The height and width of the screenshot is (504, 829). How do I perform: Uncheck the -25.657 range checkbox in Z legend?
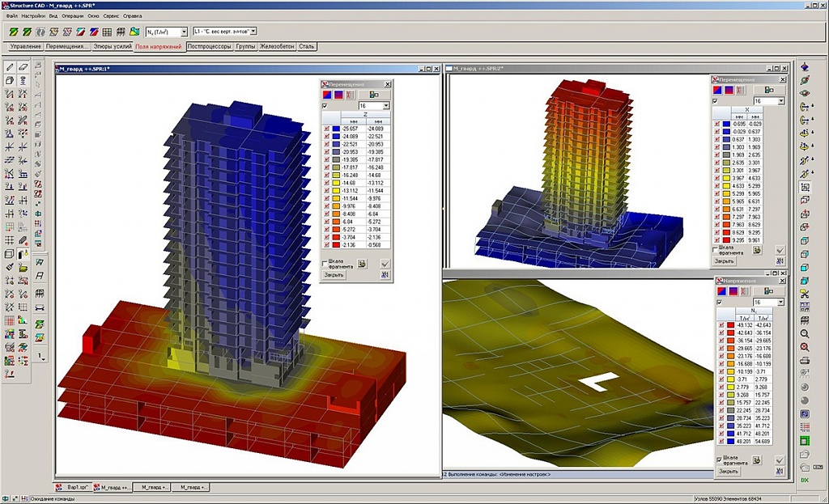326,129
